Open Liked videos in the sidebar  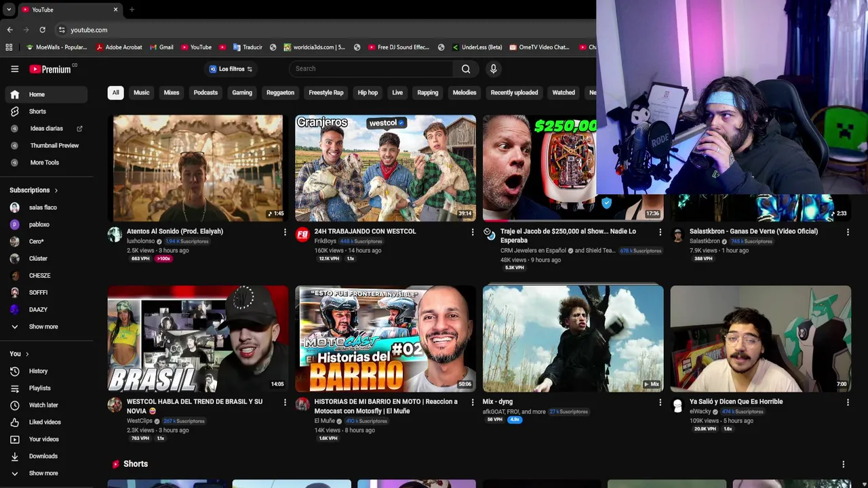click(x=46, y=422)
